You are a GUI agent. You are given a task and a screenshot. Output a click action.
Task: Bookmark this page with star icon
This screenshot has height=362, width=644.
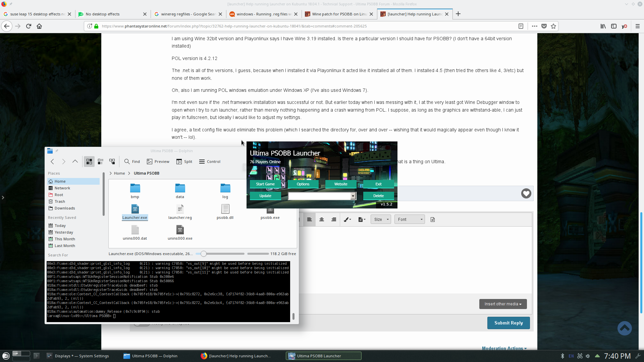(553, 26)
